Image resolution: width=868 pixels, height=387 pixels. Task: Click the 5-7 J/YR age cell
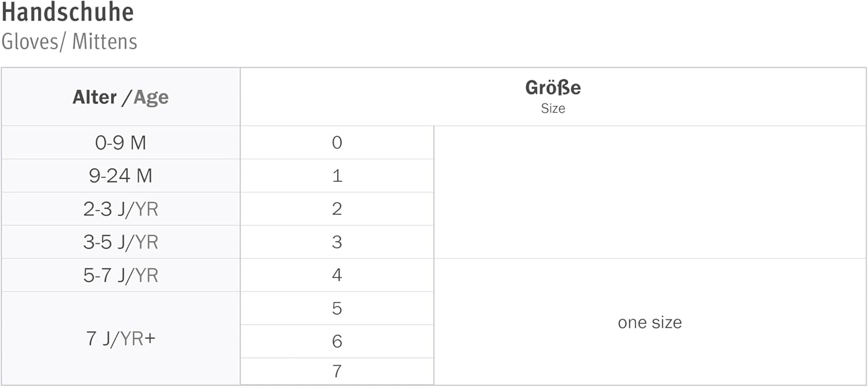tap(120, 275)
